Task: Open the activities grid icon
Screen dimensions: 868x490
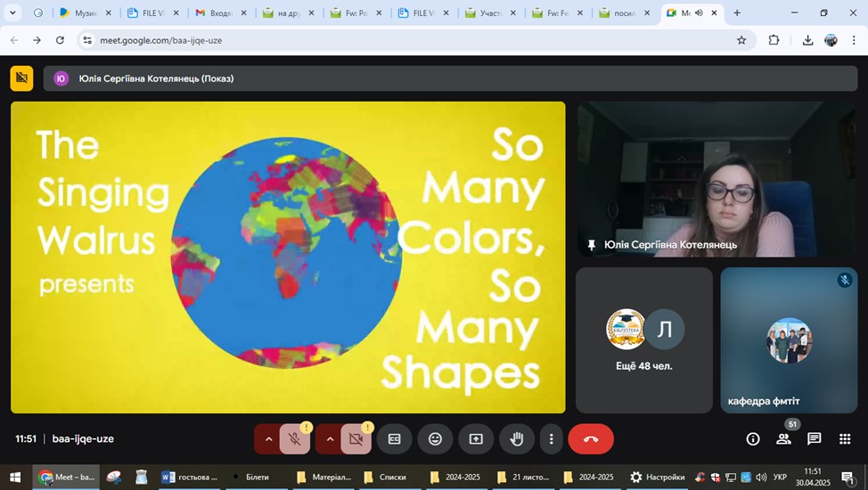Action: tap(845, 439)
